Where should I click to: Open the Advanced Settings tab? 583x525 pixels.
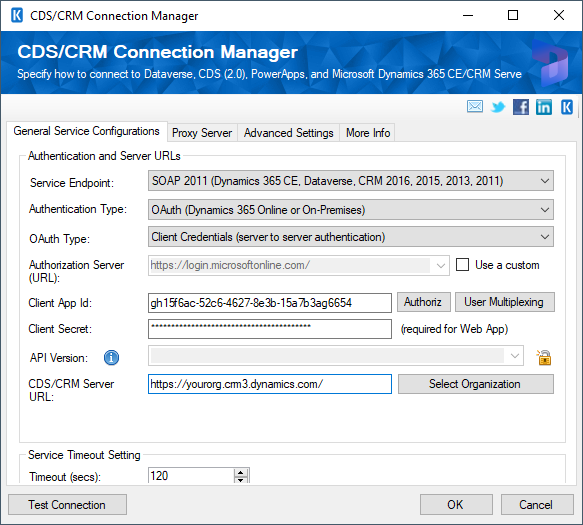click(289, 133)
